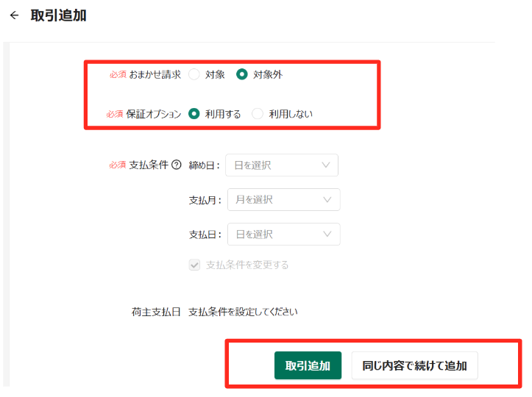Select 対象 for おまかせ請求
Image resolution: width=532 pixels, height=397 pixels.
pos(194,74)
